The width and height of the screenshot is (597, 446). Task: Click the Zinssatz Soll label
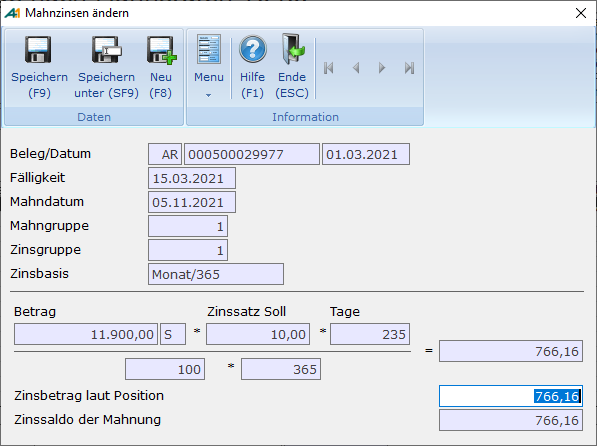(246, 312)
